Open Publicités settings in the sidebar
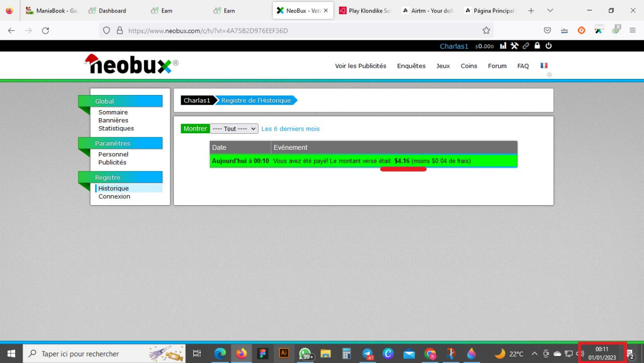This screenshot has width=644, height=363. (112, 162)
